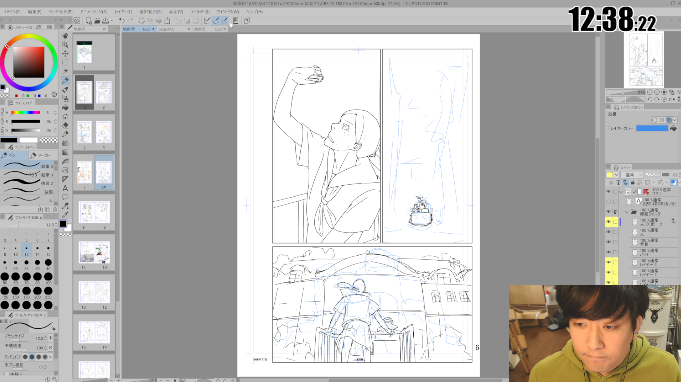
Task: Click the blue layer color swatch
Action: pos(652,128)
